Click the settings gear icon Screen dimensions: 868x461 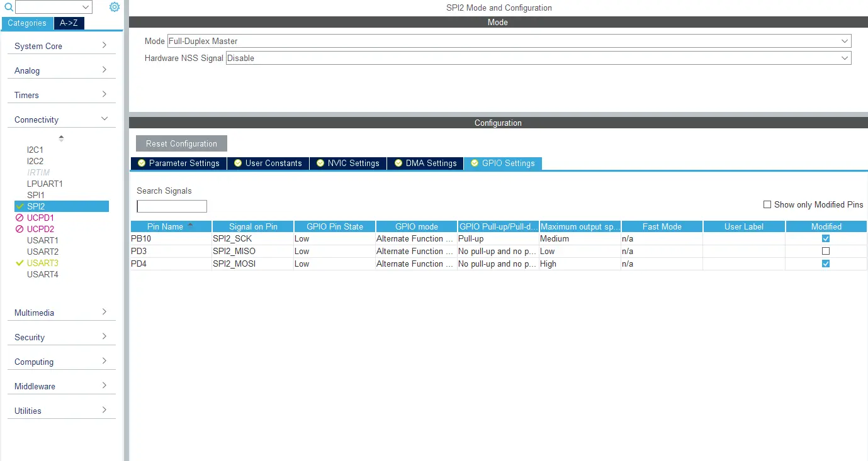(114, 7)
